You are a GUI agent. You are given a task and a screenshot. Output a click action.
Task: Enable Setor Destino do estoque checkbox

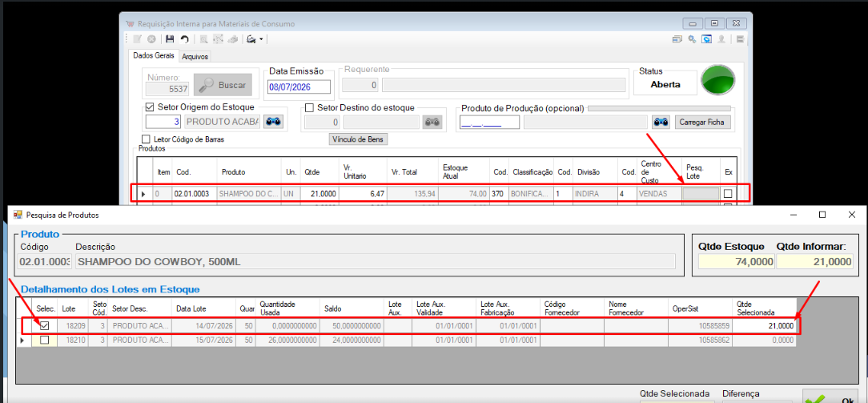pos(309,107)
